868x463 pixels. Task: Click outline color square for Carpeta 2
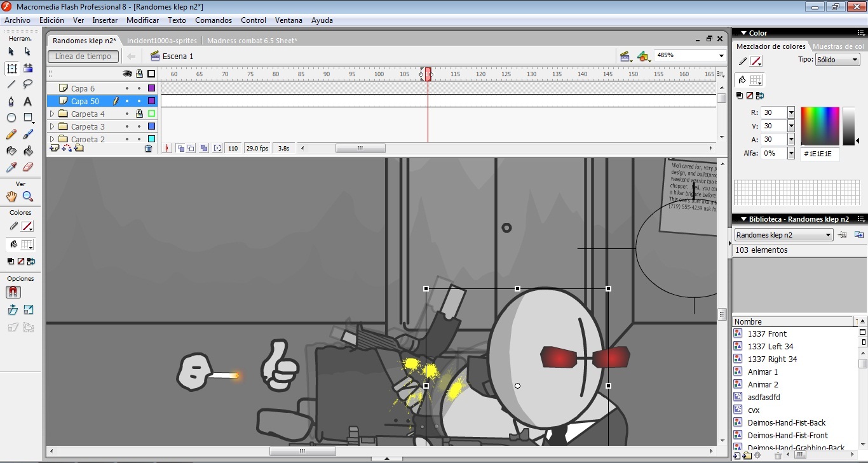(x=151, y=138)
